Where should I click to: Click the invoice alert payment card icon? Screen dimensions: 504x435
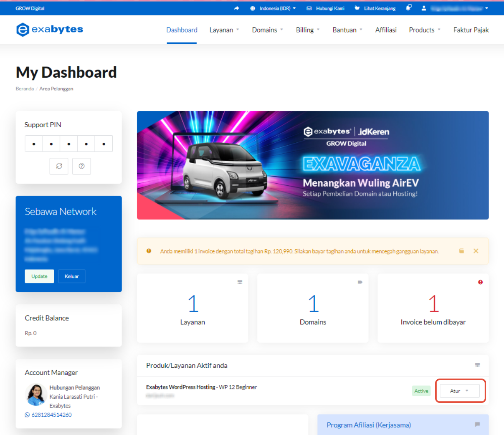(461, 251)
